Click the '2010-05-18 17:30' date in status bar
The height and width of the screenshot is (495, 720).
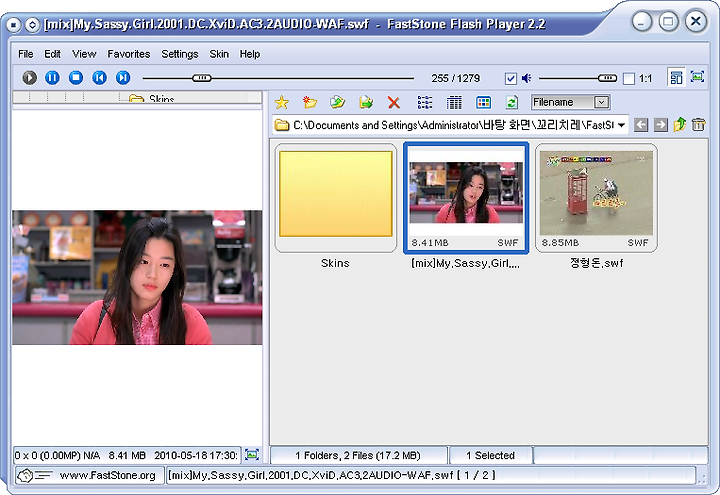(196, 456)
